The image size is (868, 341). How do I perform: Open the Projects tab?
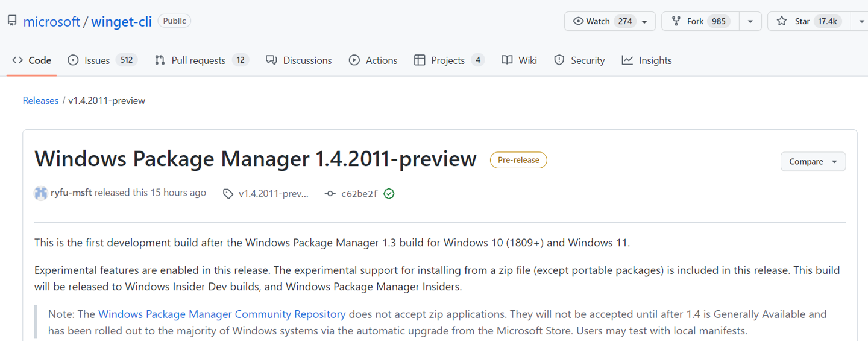pos(449,60)
